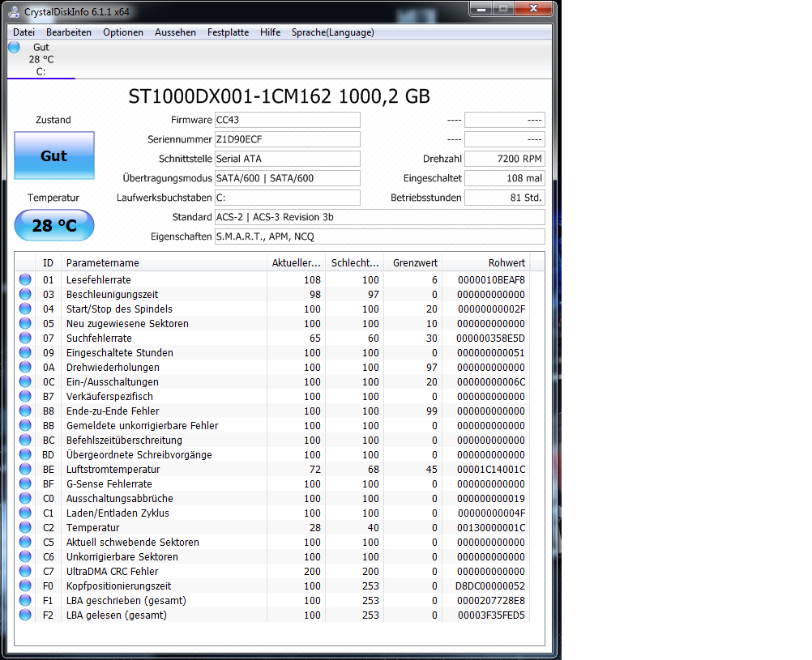The height and width of the screenshot is (660, 812).
Task: Click the CrystalDiskInfo title bar app icon
Action: point(14,11)
